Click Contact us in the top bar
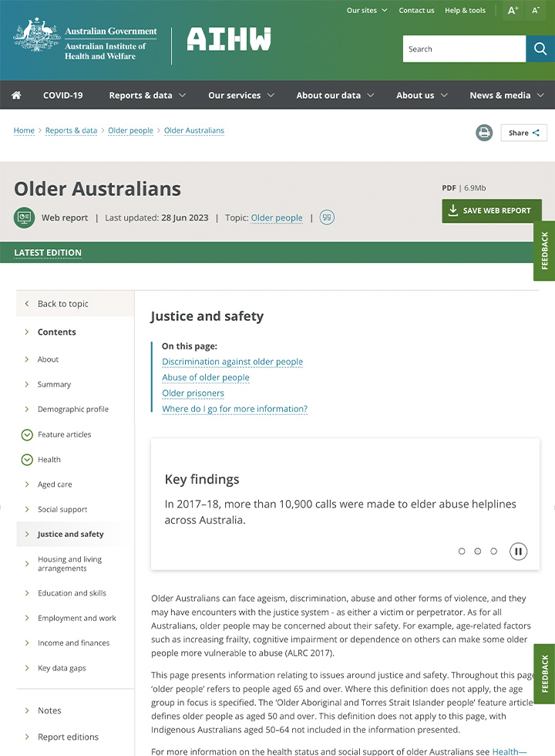The image size is (555, 756). [x=416, y=10]
